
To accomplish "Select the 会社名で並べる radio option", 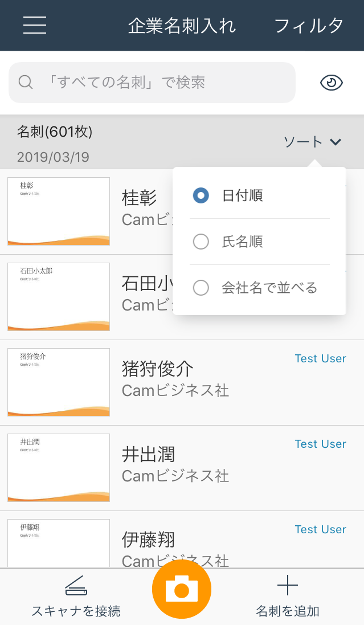I will (201, 288).
